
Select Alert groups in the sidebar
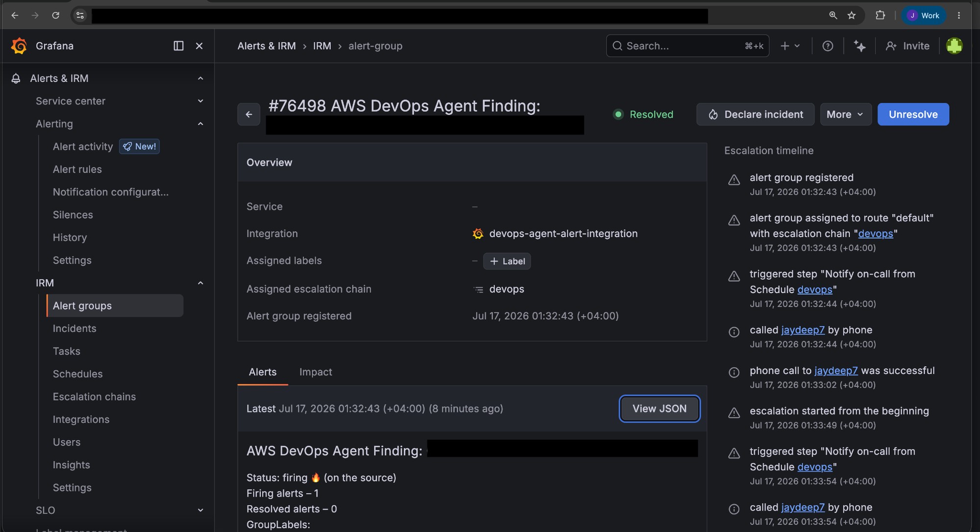115,305
